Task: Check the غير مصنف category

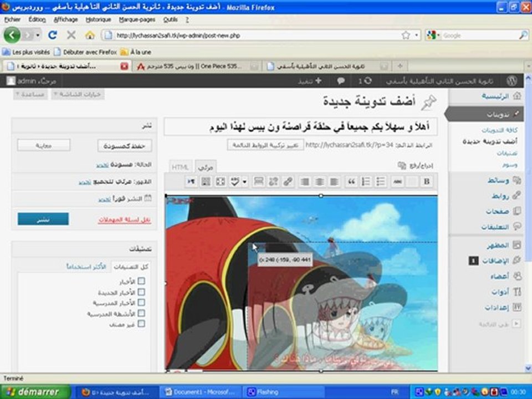Action: [141, 324]
